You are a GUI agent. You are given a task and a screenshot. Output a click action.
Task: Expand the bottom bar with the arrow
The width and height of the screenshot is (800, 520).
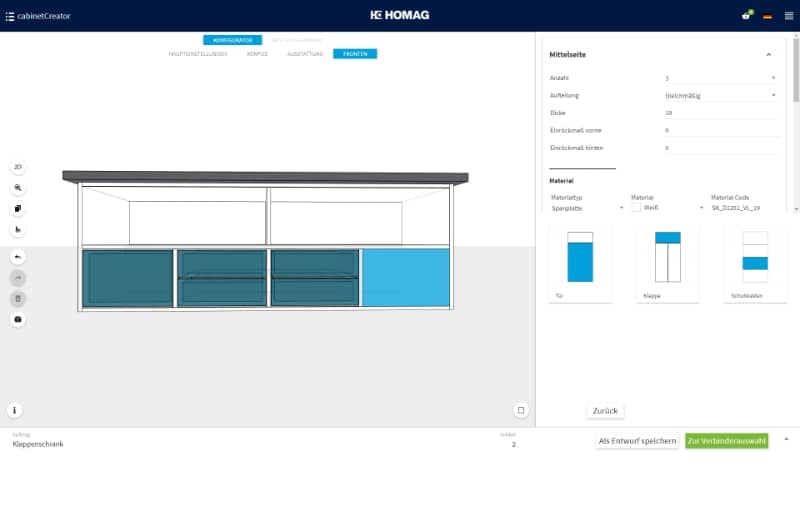pyautogui.click(x=786, y=439)
